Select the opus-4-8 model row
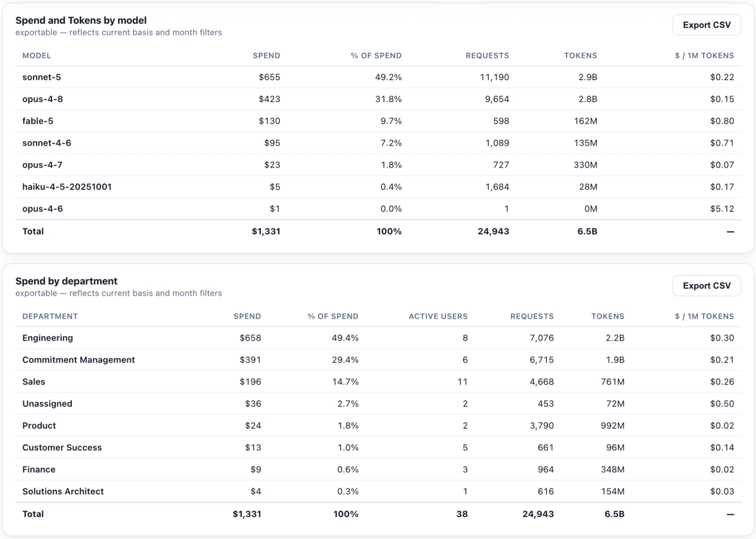 (378, 99)
